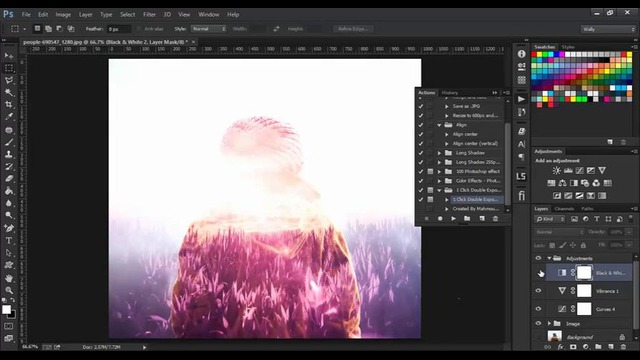This screenshot has height=360, width=640.
Task: Click Begin recording in Actions panel
Action: tap(440, 218)
